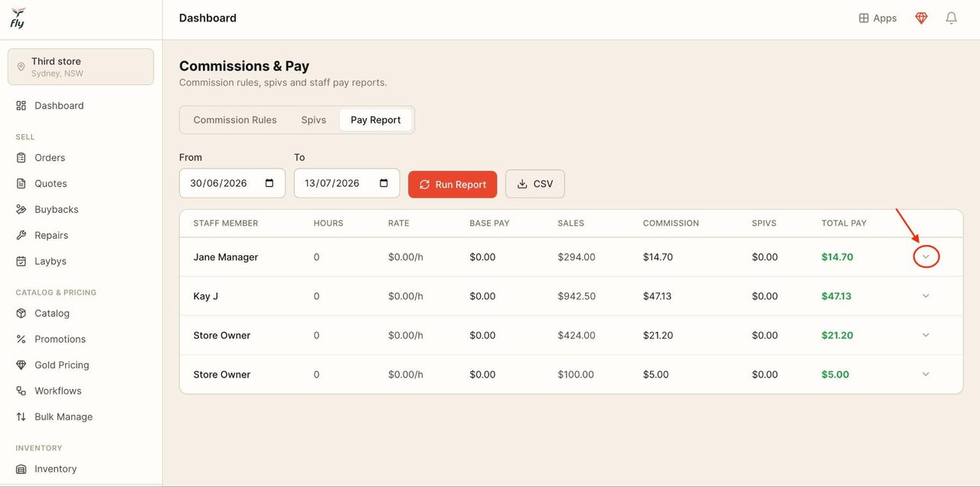Click the $21.20 green total pay
The image size is (980, 487).
point(838,335)
